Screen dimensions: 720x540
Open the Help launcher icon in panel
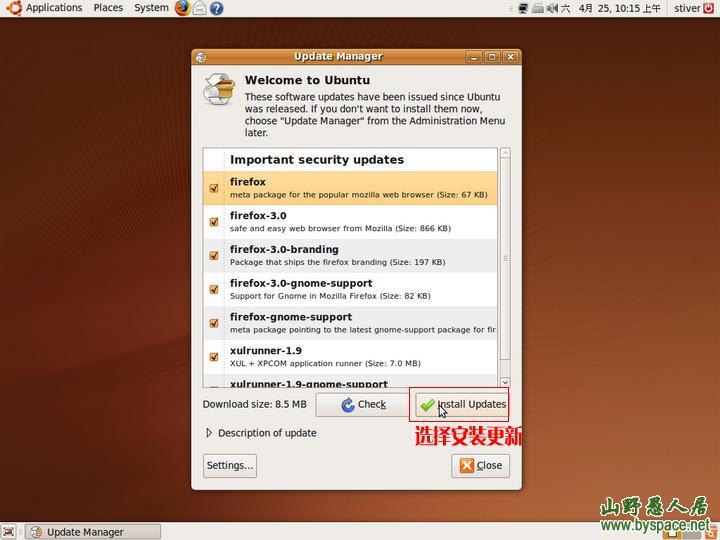point(216,8)
